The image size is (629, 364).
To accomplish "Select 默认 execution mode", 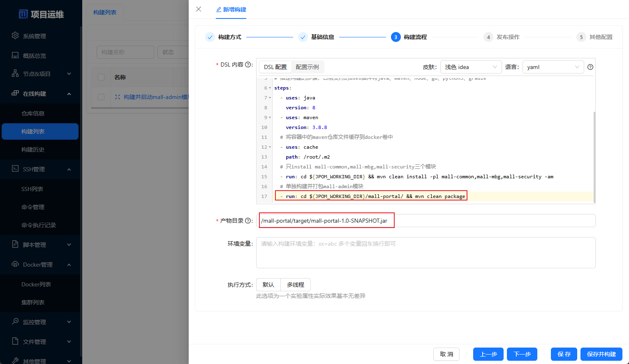I will [x=268, y=285].
